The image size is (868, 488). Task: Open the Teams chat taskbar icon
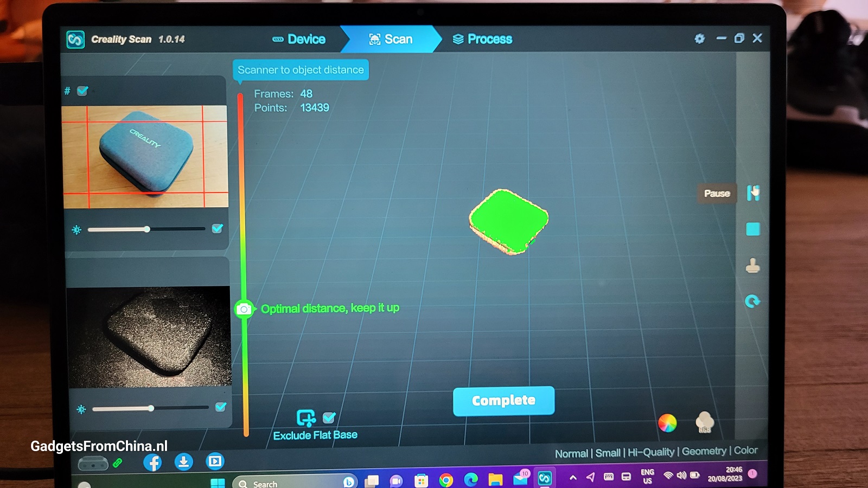(397, 481)
